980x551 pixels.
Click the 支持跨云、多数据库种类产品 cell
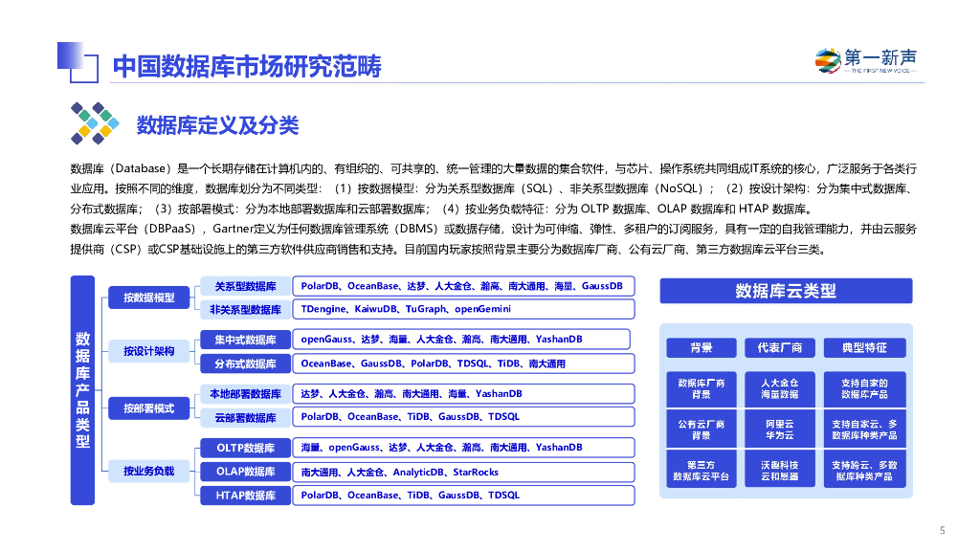pyautogui.click(x=864, y=471)
